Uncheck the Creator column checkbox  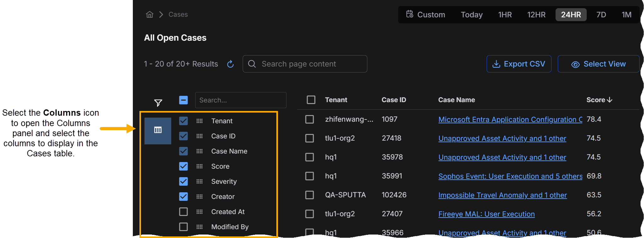[183, 197]
